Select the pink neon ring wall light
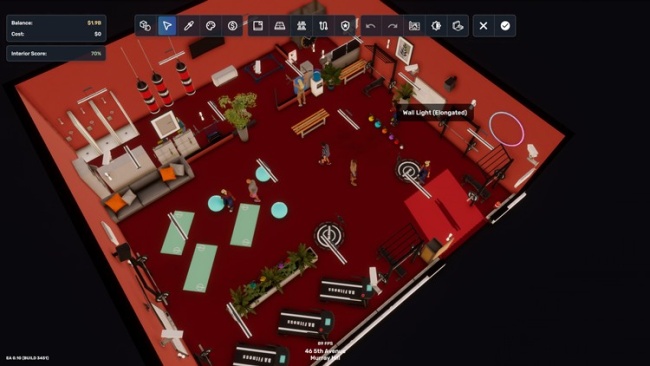The width and height of the screenshot is (650, 366). pos(506,129)
